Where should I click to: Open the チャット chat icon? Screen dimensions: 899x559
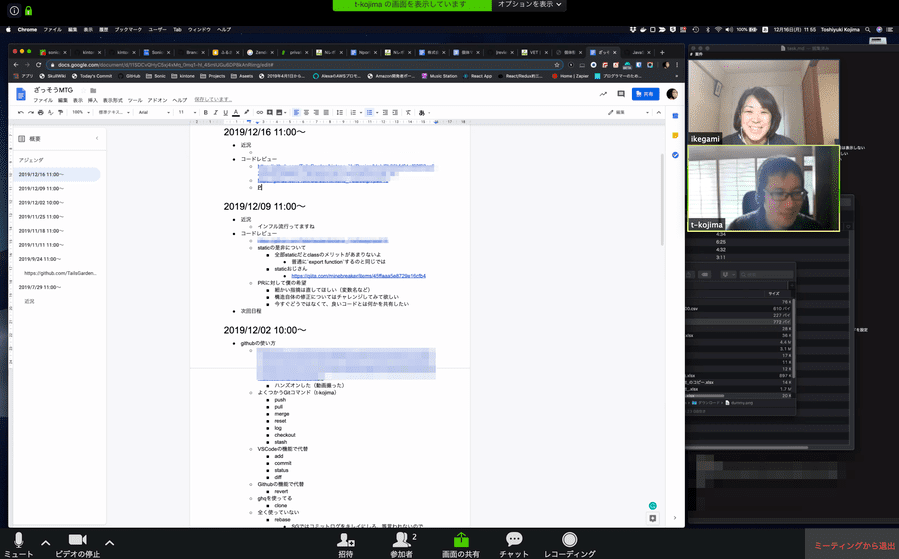tap(514, 542)
